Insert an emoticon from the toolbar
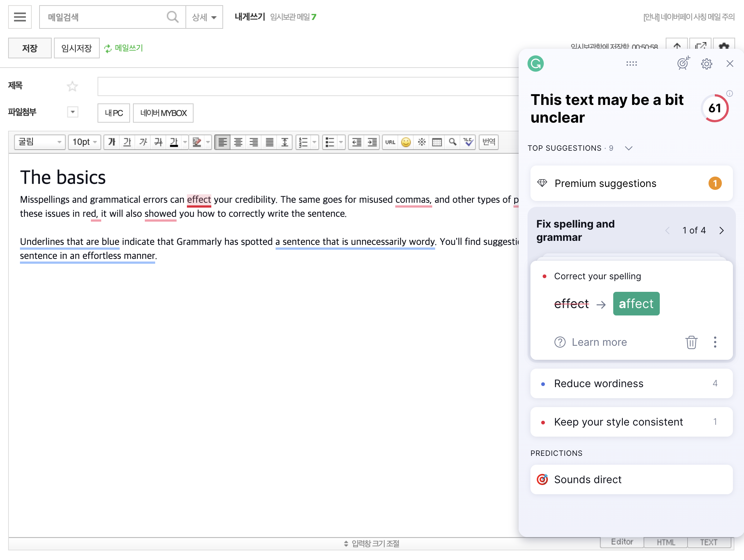This screenshot has height=560, width=744. pyautogui.click(x=406, y=142)
